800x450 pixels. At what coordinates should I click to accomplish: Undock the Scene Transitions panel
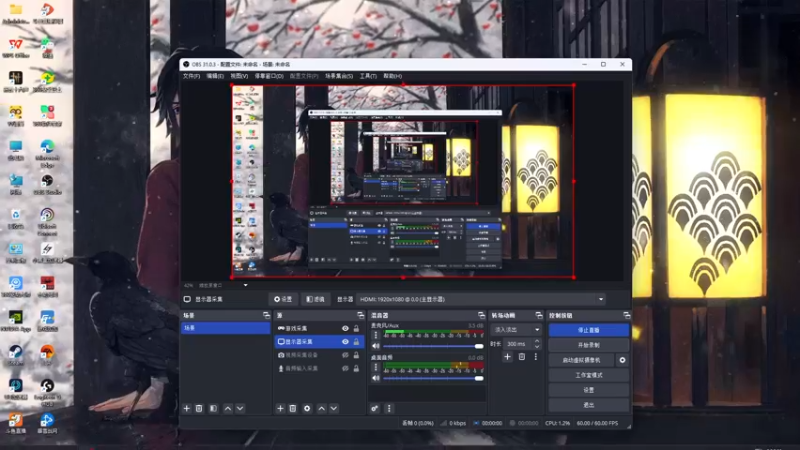click(x=539, y=315)
